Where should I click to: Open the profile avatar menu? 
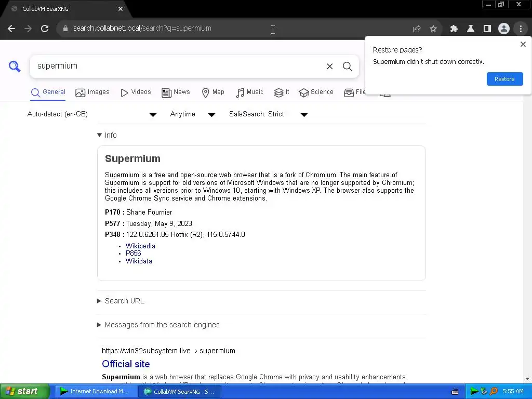click(504, 29)
